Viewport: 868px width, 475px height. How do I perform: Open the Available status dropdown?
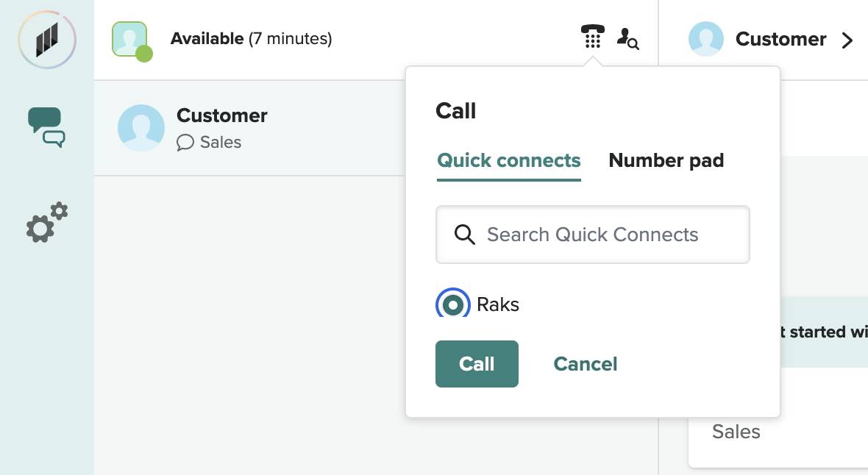click(x=251, y=39)
